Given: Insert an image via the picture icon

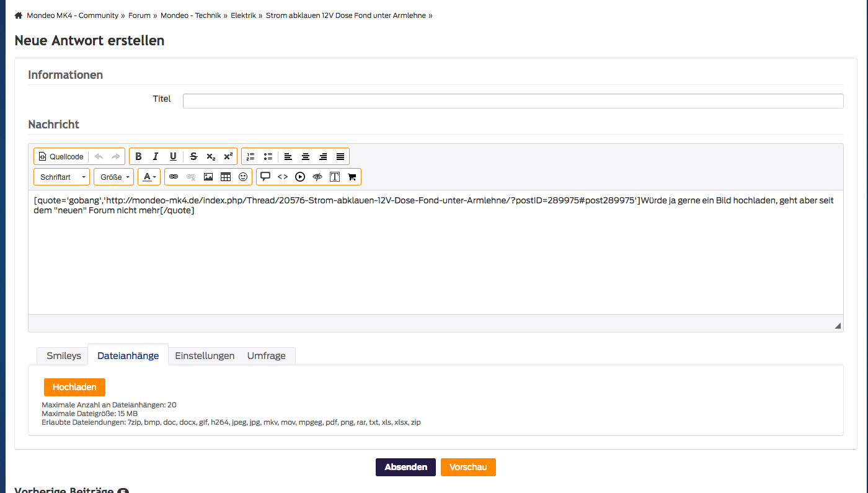Looking at the screenshot, I should click(208, 177).
